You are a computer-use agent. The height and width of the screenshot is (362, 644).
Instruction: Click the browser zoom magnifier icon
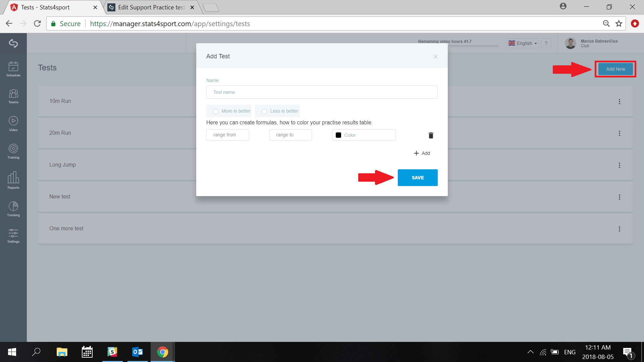[x=606, y=23]
